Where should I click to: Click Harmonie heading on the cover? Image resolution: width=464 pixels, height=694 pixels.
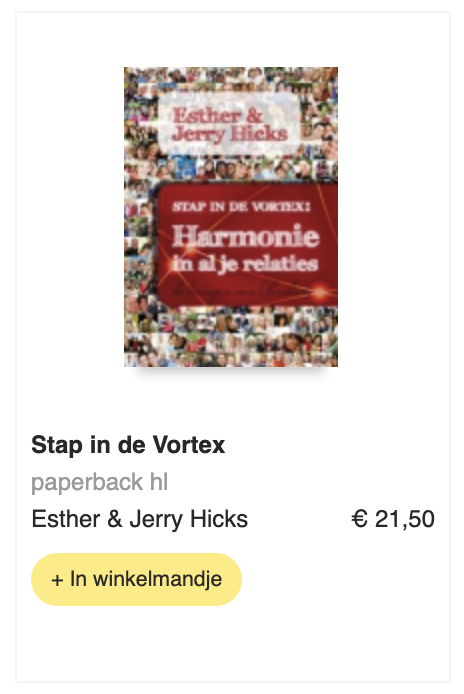click(245, 235)
